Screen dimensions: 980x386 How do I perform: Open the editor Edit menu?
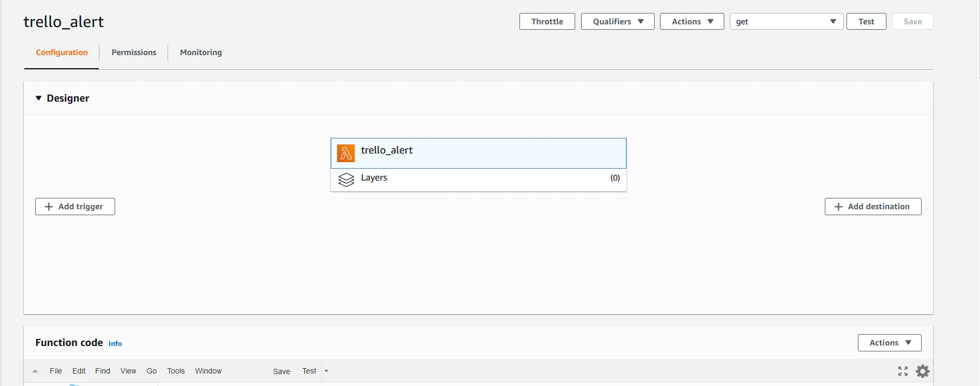pyautogui.click(x=79, y=371)
